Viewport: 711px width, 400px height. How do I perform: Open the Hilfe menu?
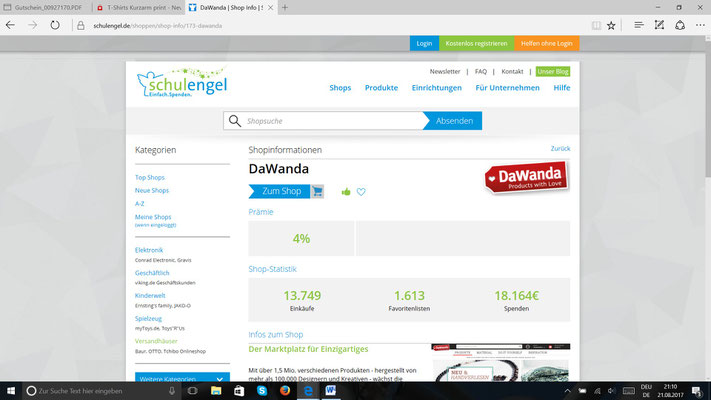point(562,88)
